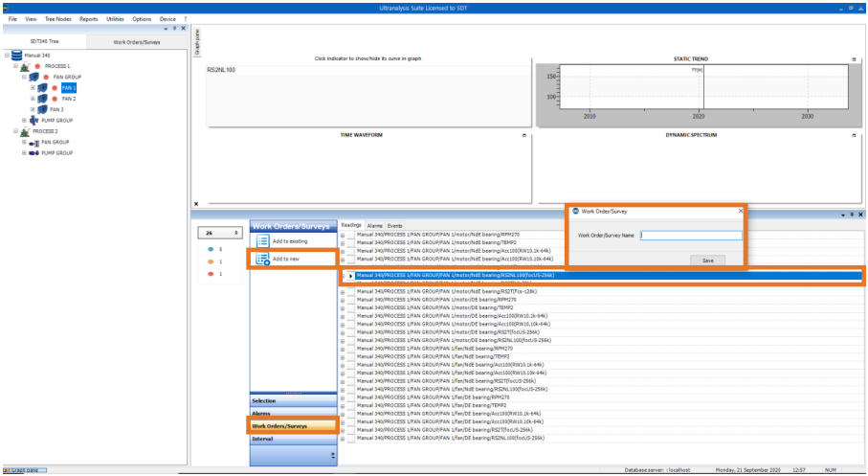Screen dimensions: 868x476
Task: Expand the FAN 3 tree node
Action: coord(33,109)
